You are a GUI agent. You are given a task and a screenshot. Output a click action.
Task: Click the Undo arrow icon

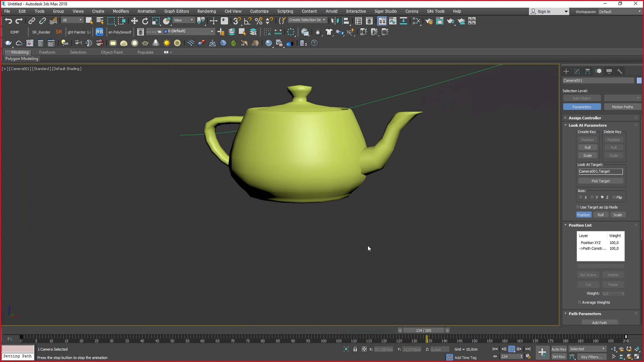8,21
